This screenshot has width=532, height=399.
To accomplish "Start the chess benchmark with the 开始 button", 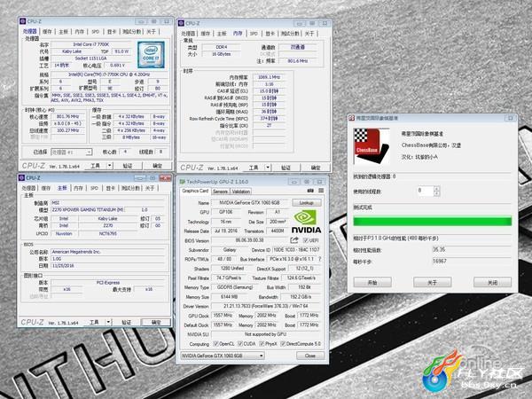I will (x=372, y=282).
